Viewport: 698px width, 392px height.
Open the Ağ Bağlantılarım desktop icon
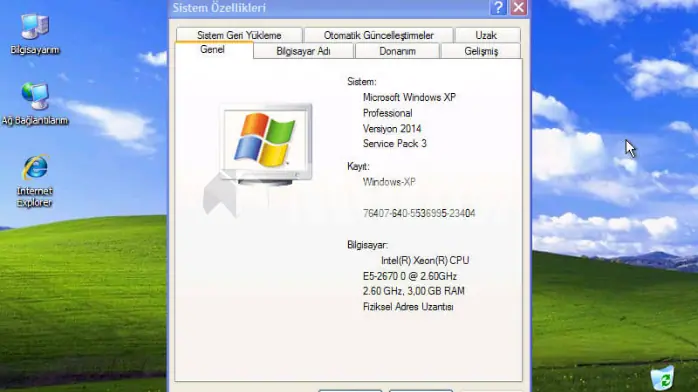coord(35,104)
